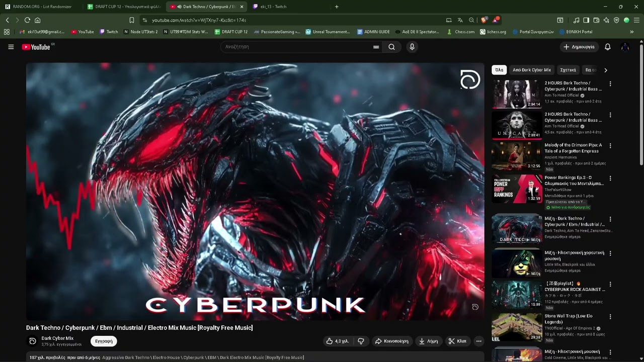Viewport: 644px width, 362px height.
Task: Open the account avatar menu
Action: click(x=625, y=47)
